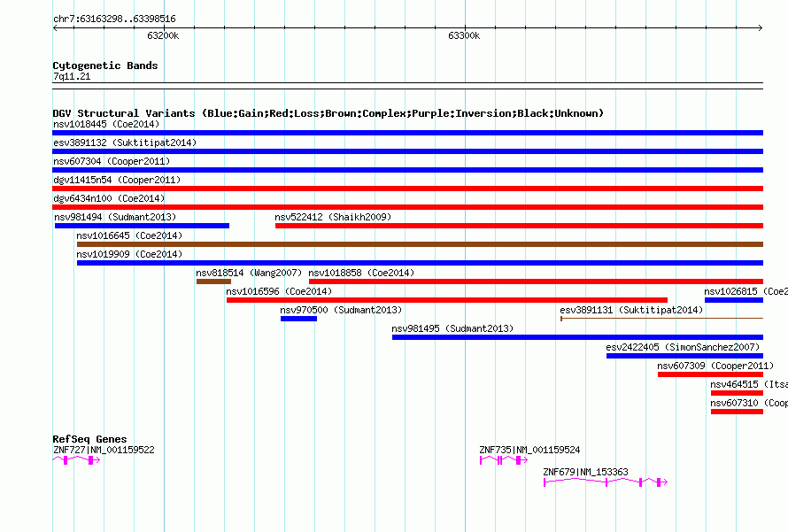This screenshot has width=788, height=532.
Task: Click the blue bar under nsv981494
Action: [142, 226]
